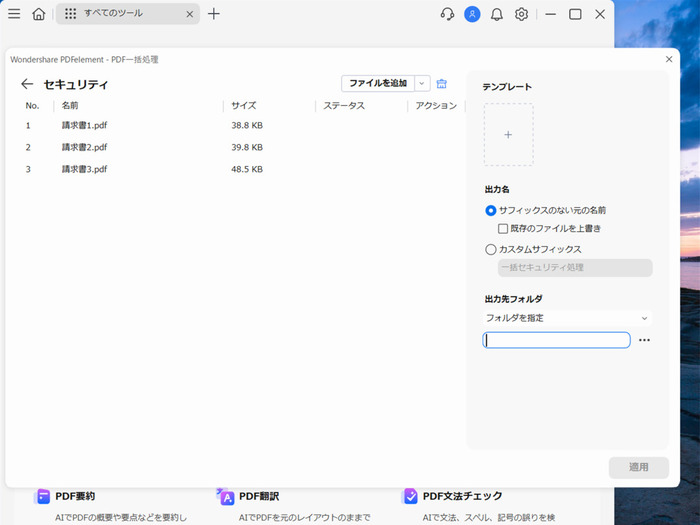Click the 一括セキュリティ処理 suffix field
Image resolution: width=700 pixels, height=525 pixels.
[x=575, y=267]
